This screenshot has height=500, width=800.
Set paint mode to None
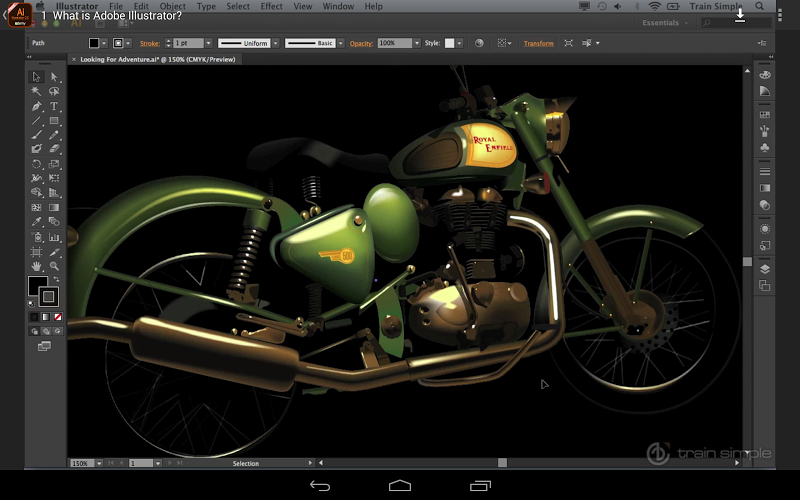click(57, 317)
